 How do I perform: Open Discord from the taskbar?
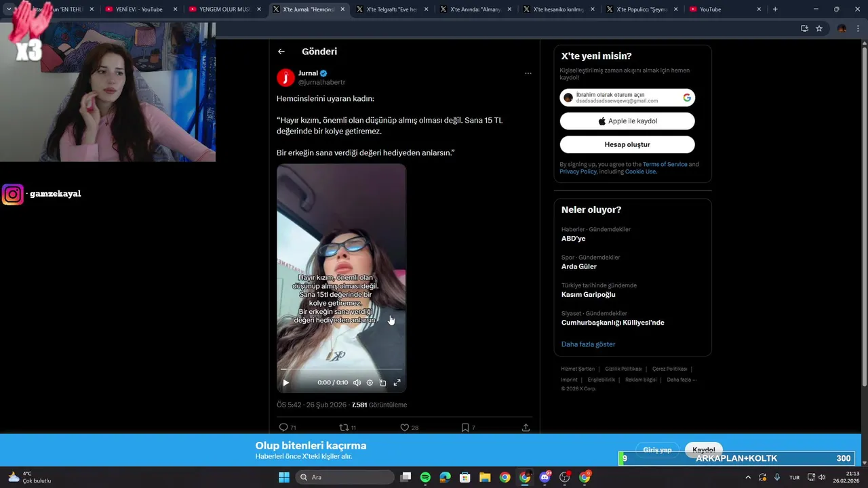pos(545,477)
